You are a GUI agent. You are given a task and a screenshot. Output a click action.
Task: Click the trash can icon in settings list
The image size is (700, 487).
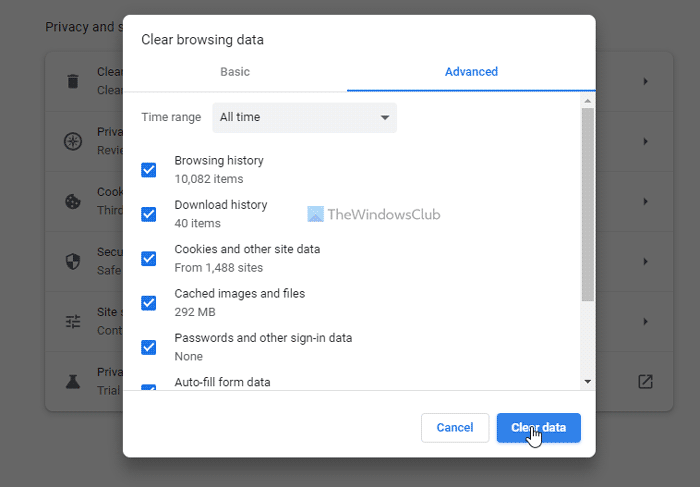coord(73,81)
